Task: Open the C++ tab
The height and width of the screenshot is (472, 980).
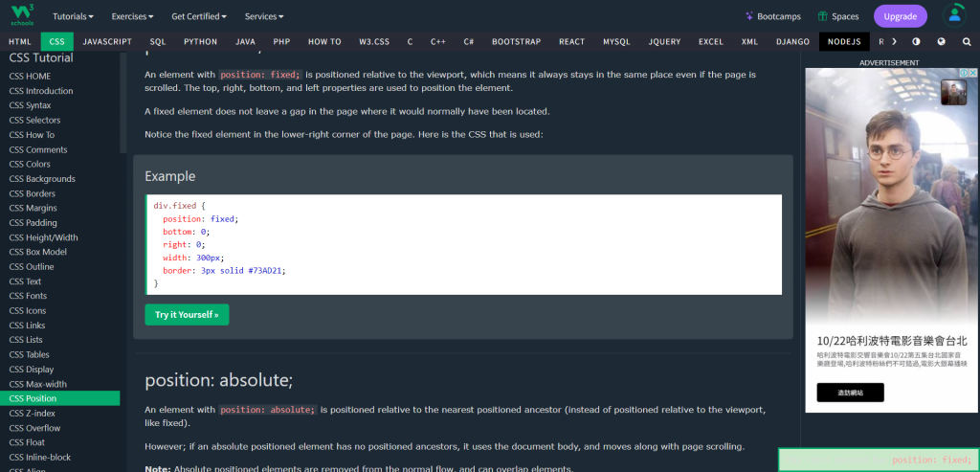Action: 438,42
